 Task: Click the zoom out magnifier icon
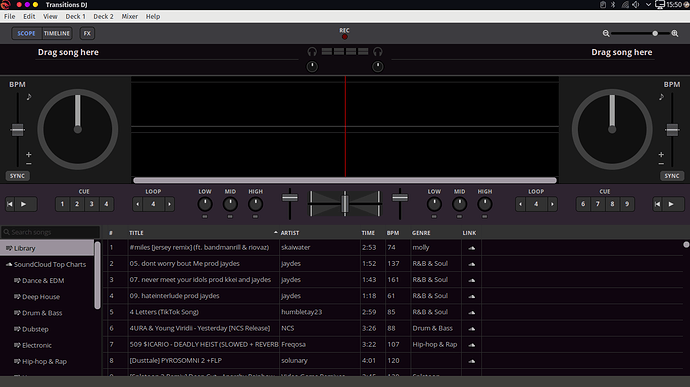[x=606, y=33]
